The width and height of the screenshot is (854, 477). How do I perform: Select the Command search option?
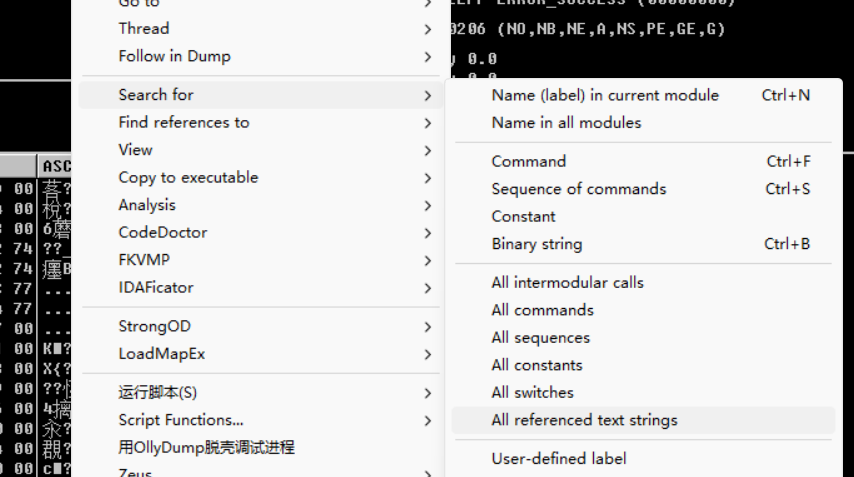coord(528,161)
